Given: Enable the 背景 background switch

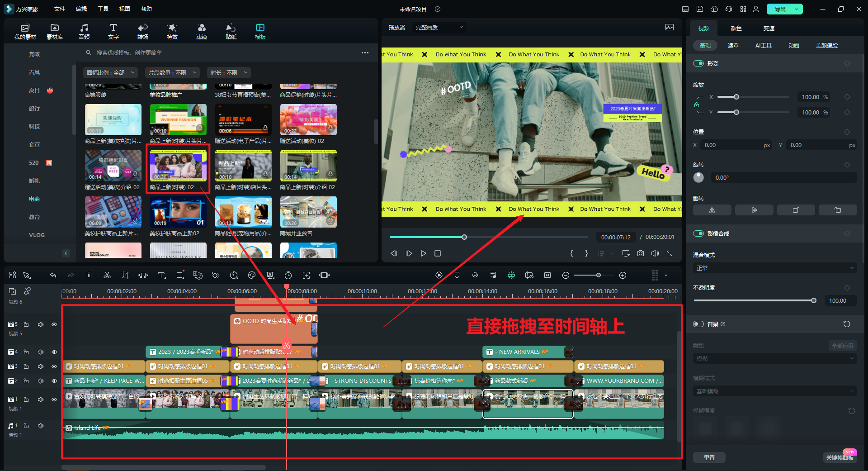Looking at the screenshot, I should tap(698, 324).
